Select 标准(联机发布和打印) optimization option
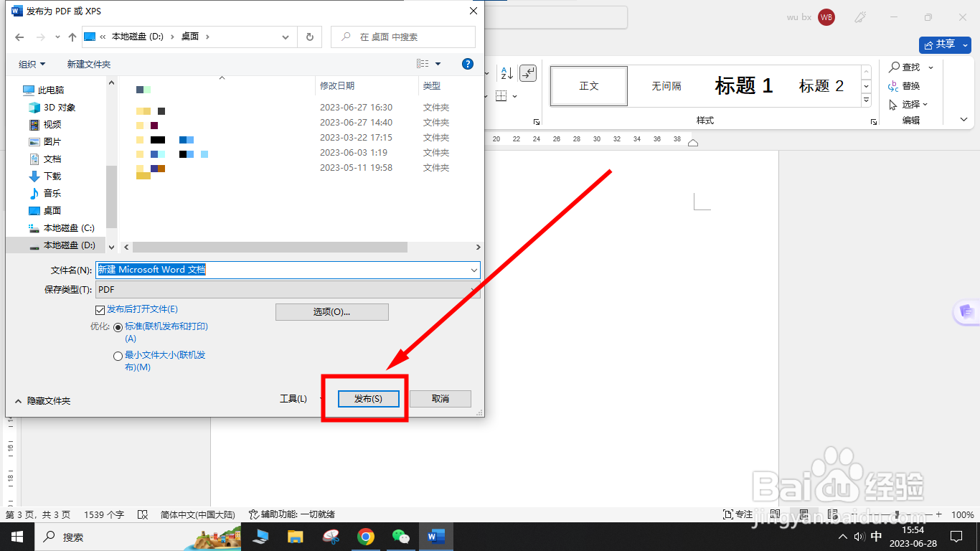980x551 pixels. [118, 327]
